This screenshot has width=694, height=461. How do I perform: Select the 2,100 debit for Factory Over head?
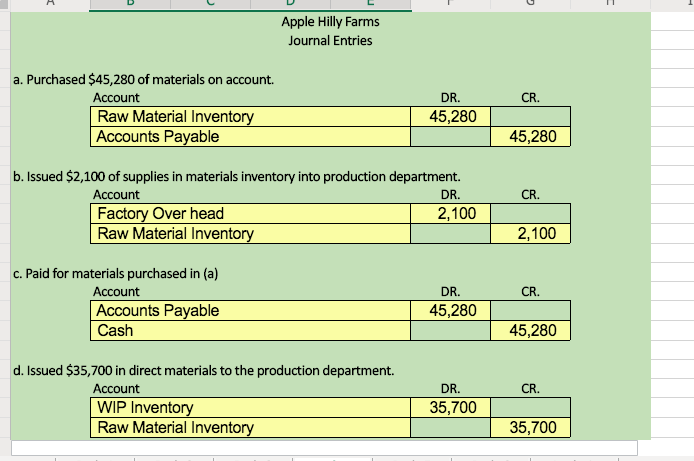click(x=451, y=213)
